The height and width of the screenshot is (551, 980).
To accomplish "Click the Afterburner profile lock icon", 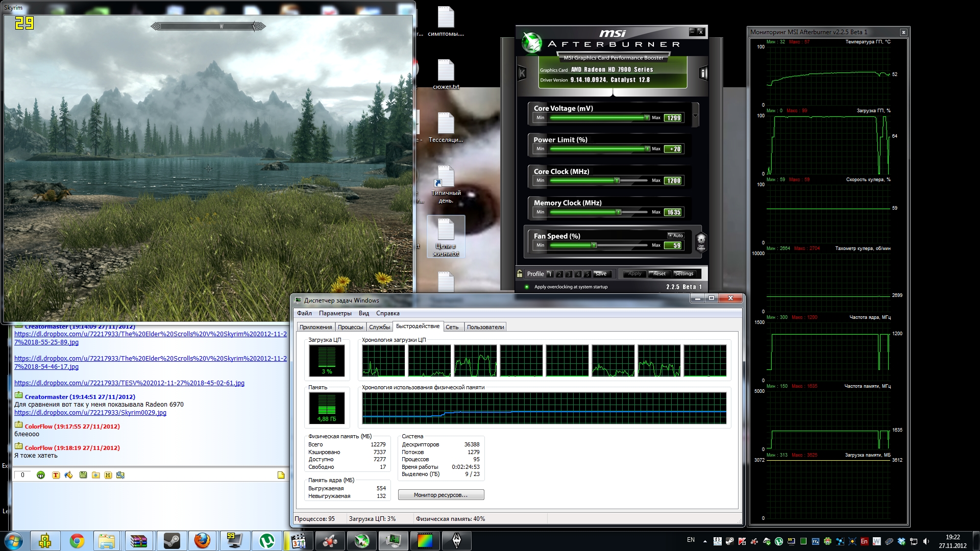I will (520, 273).
